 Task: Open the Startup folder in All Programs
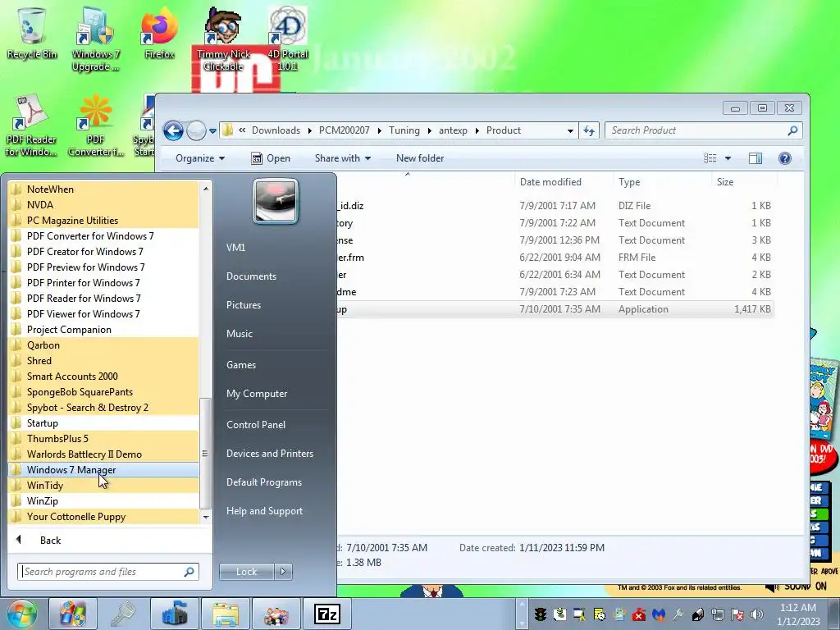pyautogui.click(x=104, y=423)
